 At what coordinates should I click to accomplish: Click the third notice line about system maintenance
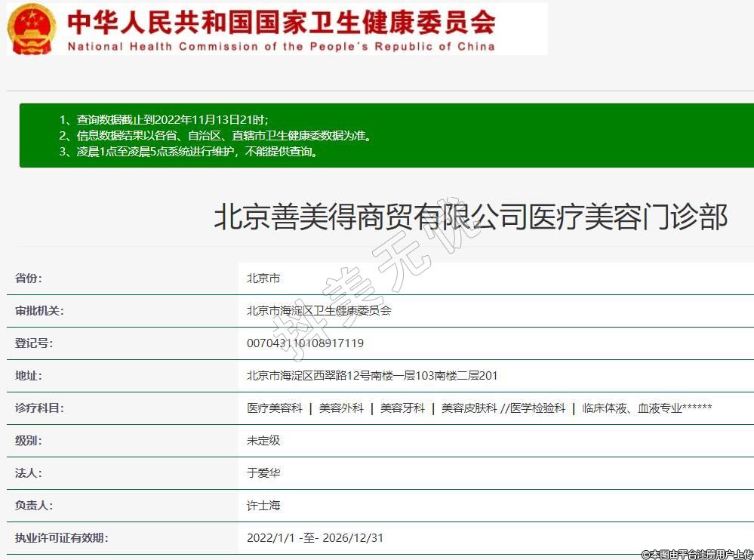coord(189,151)
